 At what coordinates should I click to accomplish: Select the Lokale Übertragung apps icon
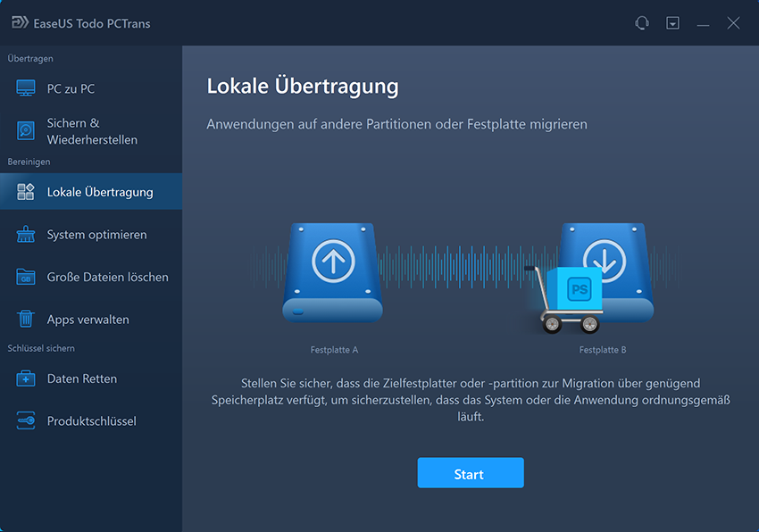click(26, 192)
